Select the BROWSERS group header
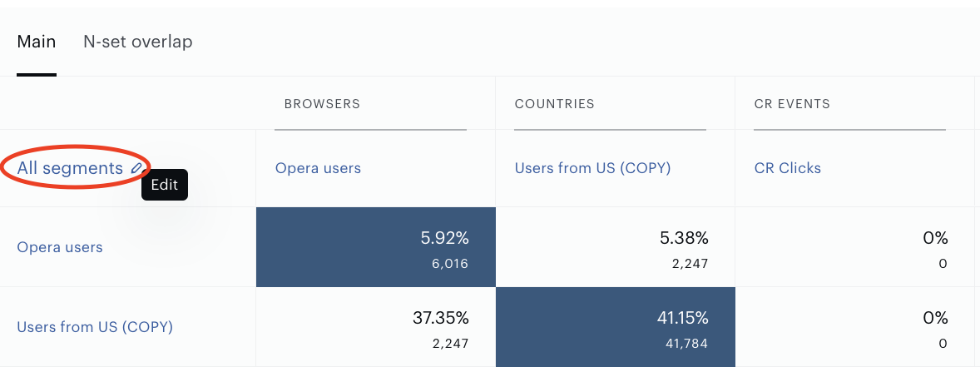 pyautogui.click(x=323, y=104)
